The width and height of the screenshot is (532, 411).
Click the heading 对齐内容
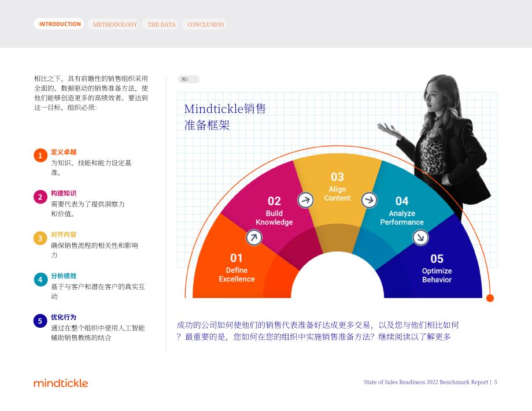click(64, 235)
